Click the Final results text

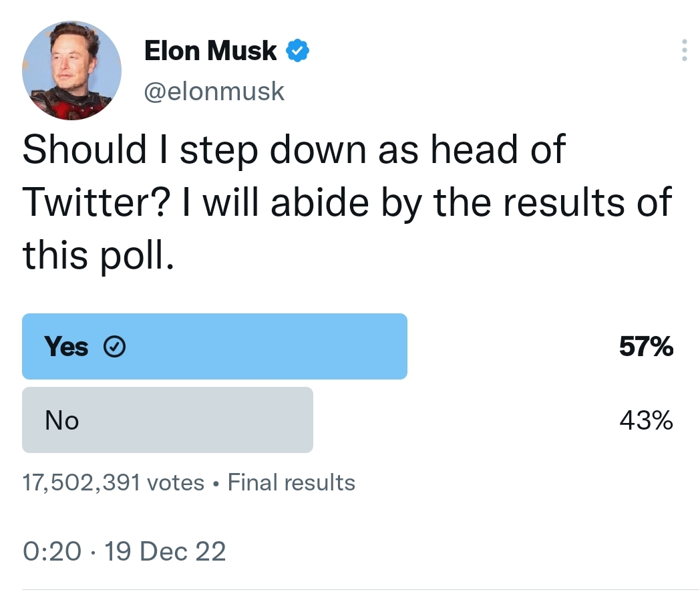point(291,482)
